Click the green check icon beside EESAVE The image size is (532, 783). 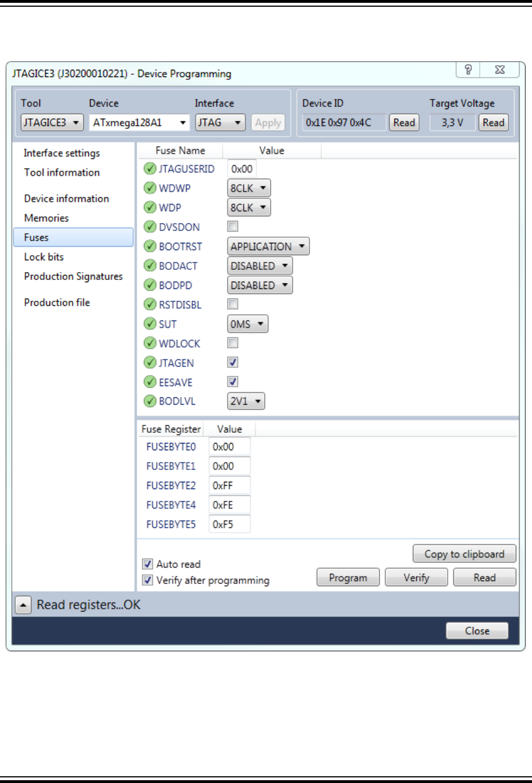150,382
